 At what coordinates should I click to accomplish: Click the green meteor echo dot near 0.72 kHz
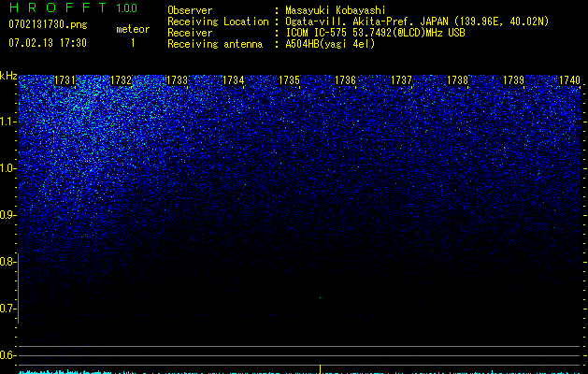pos(320,298)
